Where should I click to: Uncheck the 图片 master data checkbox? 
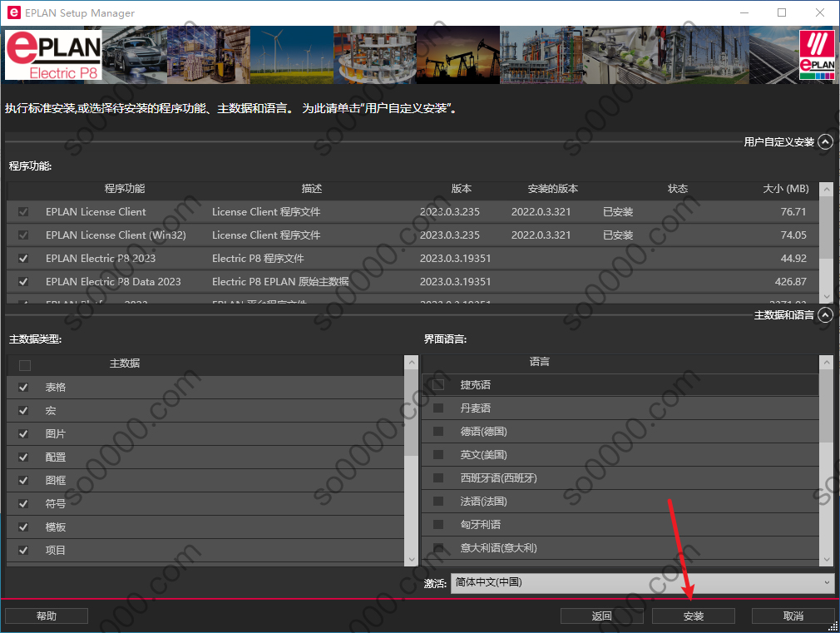23,433
